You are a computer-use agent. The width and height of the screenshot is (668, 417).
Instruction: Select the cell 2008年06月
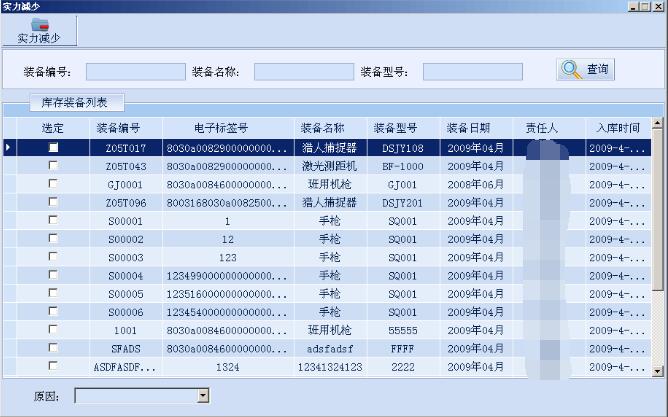point(476,184)
